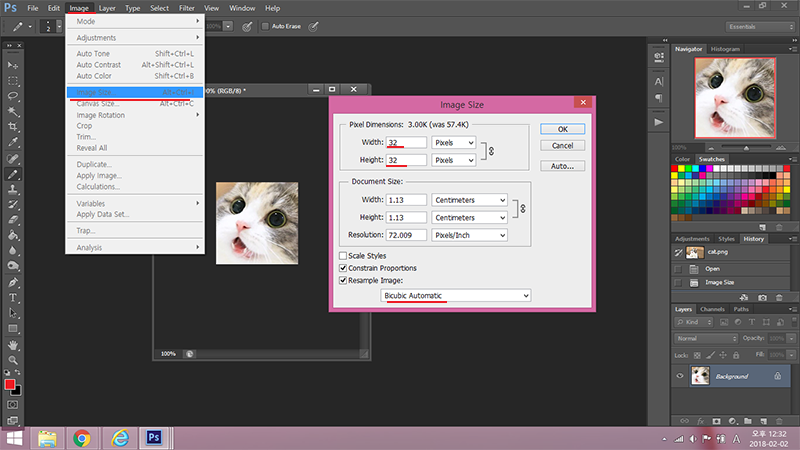The height and width of the screenshot is (450, 800).
Task: Open the Essentials workspace dropdown
Action: click(x=760, y=27)
